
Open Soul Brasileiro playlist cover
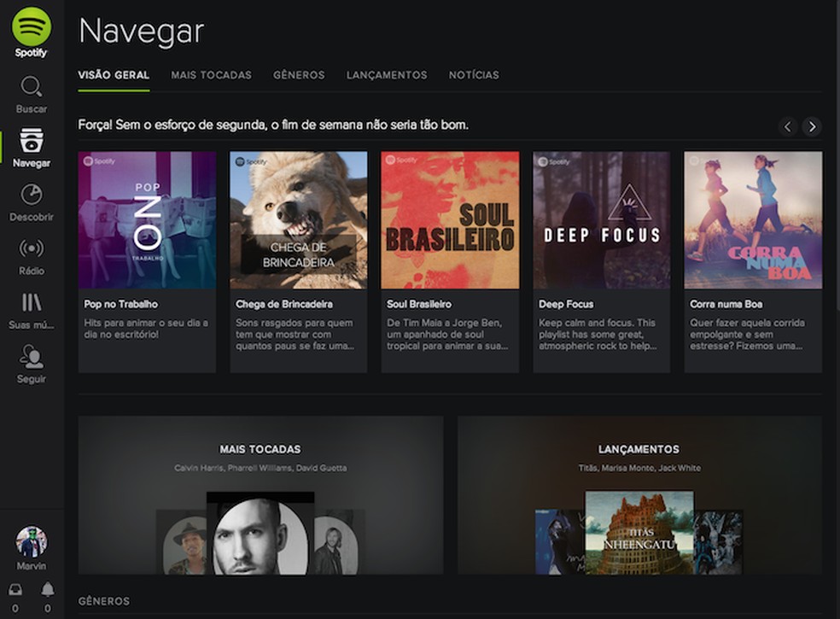pos(450,220)
